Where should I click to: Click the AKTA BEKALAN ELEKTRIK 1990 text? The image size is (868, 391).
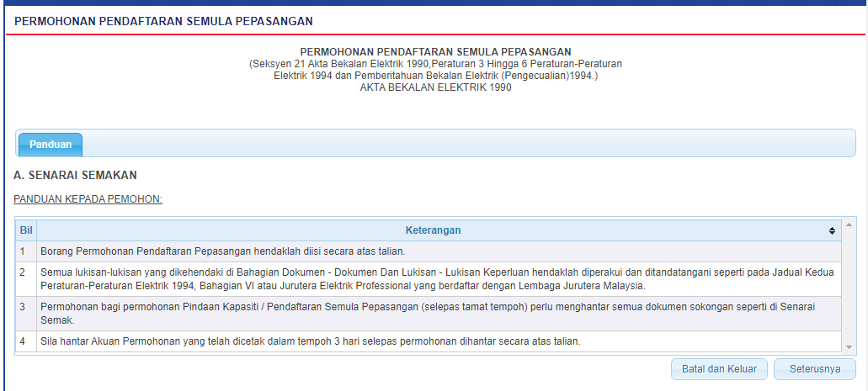coord(435,87)
